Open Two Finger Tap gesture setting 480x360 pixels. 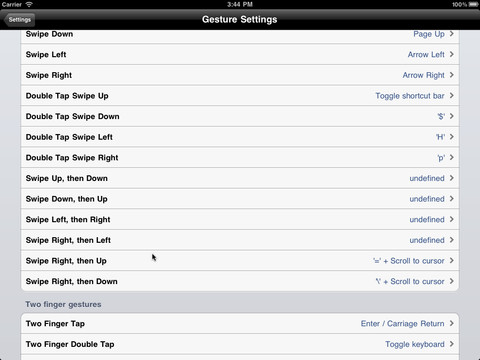click(x=240, y=323)
